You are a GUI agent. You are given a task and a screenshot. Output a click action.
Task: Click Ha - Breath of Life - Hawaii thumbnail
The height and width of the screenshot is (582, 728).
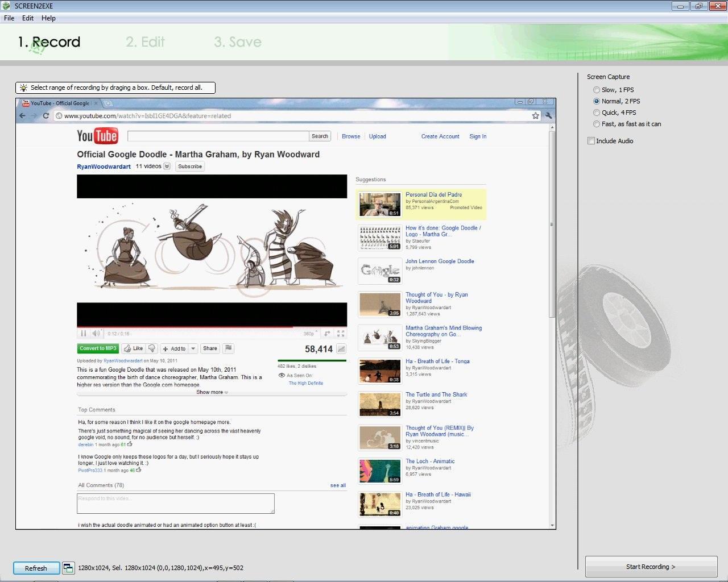tap(380, 504)
